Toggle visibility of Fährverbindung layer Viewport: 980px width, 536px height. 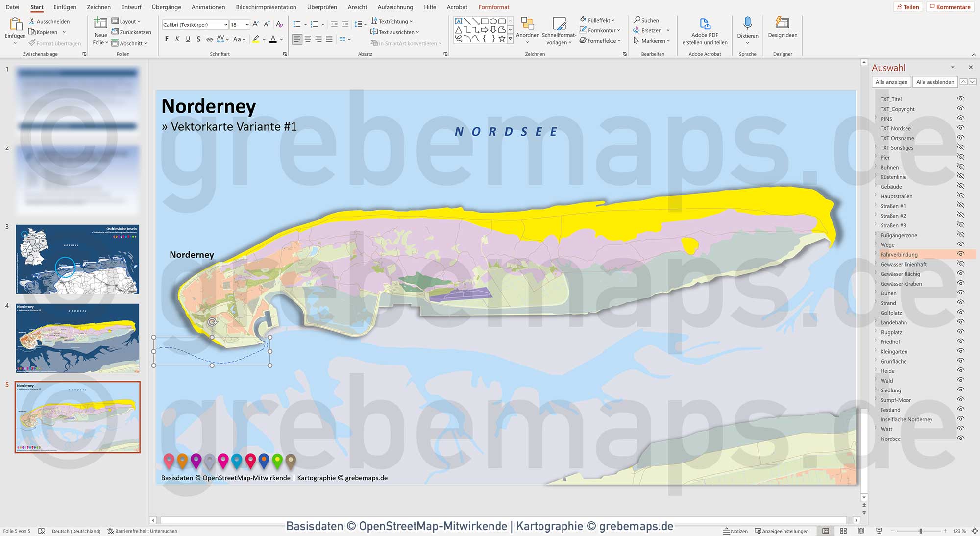pyautogui.click(x=961, y=254)
